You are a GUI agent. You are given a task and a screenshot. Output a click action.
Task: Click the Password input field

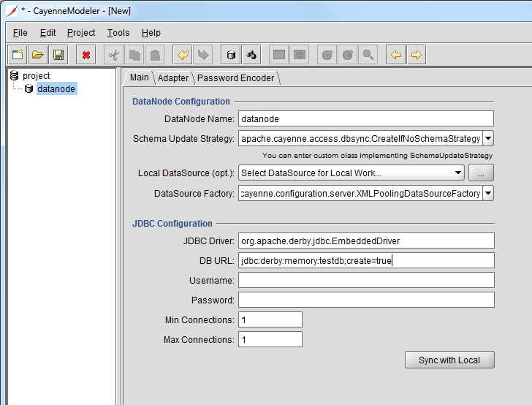click(x=366, y=300)
